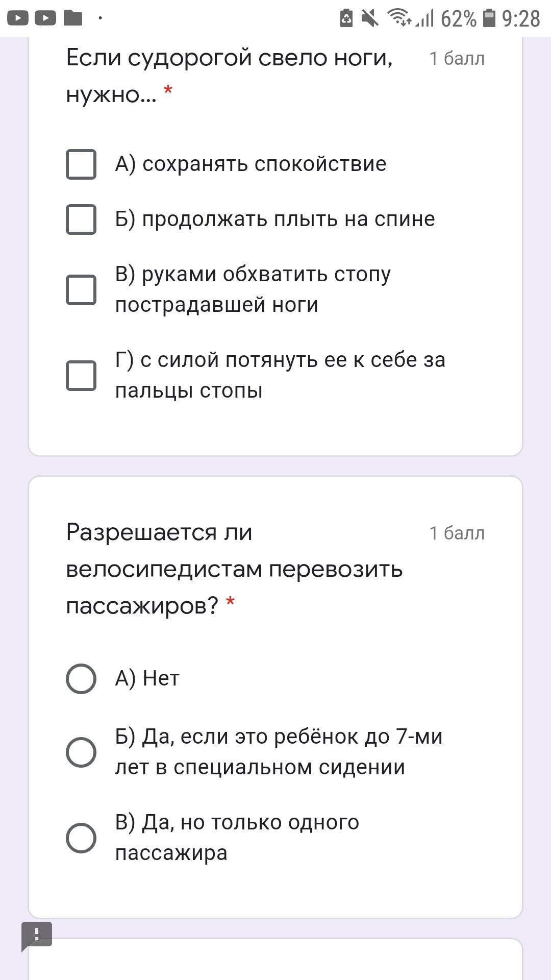Tap the folder notification icon
This screenshot has width=551, height=980.
pyautogui.click(x=73, y=18)
